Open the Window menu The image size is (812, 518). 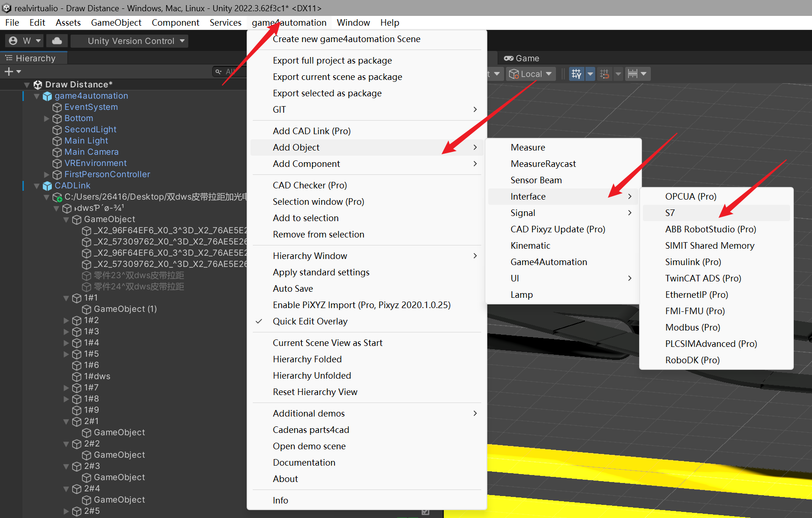click(353, 22)
